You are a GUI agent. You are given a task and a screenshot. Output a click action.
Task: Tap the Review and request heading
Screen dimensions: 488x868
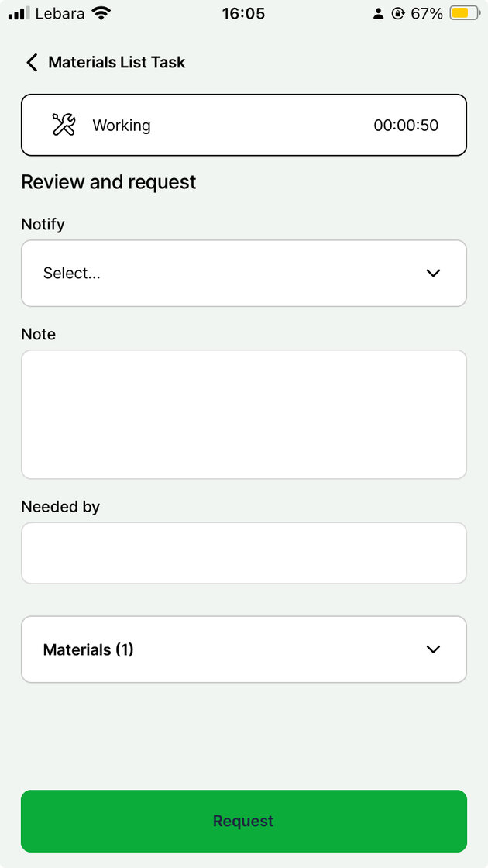click(x=108, y=182)
